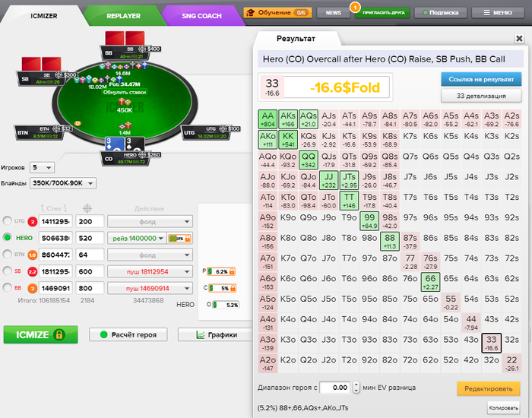Select the BTN player radio button
Image resolution: width=532 pixels, height=418 pixels.
tap(7, 254)
